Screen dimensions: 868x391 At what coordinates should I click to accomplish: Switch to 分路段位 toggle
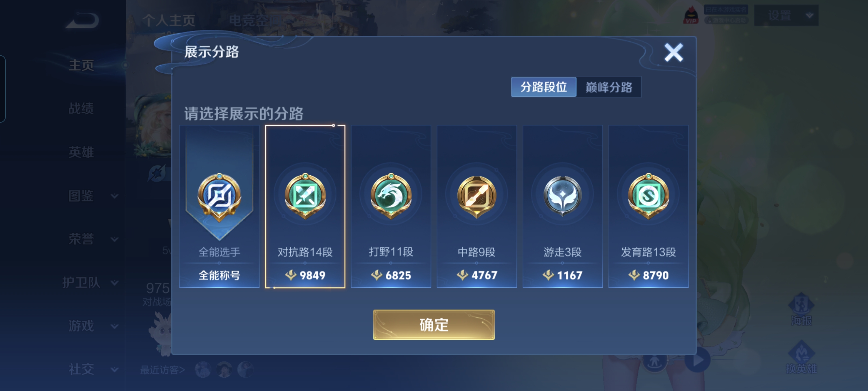tap(543, 87)
